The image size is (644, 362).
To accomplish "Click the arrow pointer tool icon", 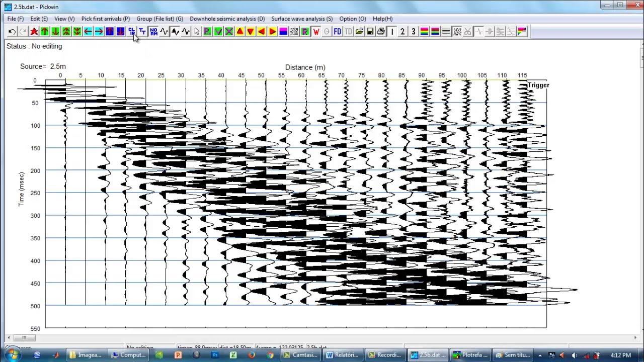I will pos(197,32).
